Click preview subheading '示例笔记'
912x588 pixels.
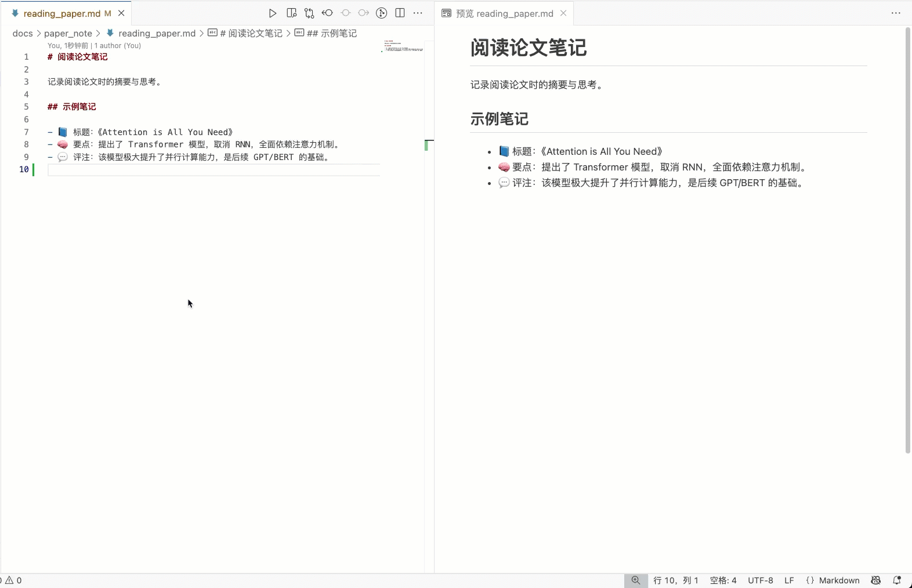[x=500, y=119]
